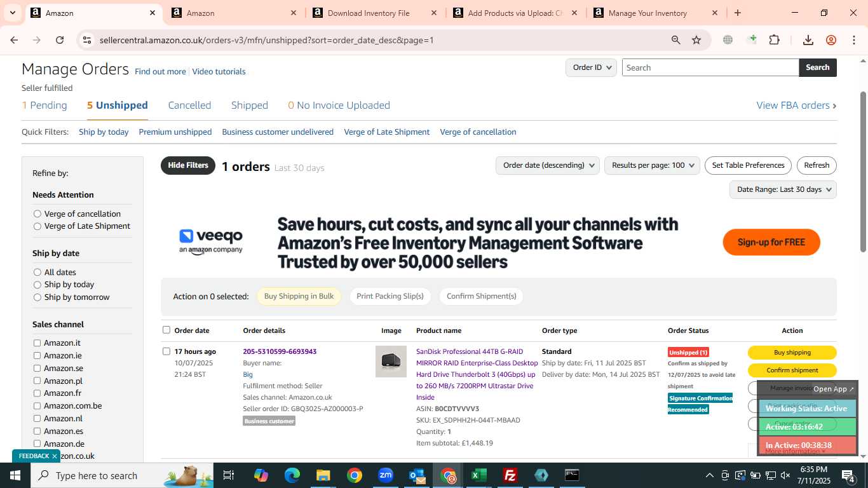Viewport: 868px width, 488px height.
Task: Open the View FBA orders link
Action: [x=796, y=105]
